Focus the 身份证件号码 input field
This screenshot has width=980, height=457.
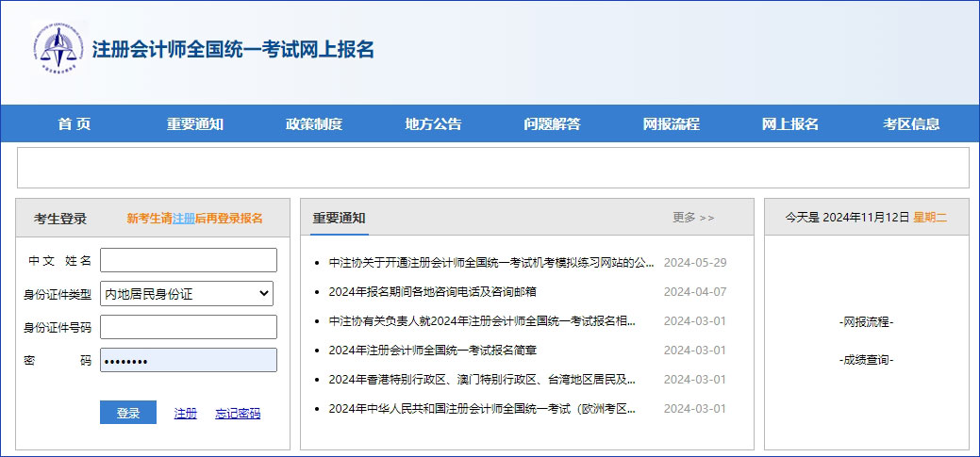pos(189,327)
